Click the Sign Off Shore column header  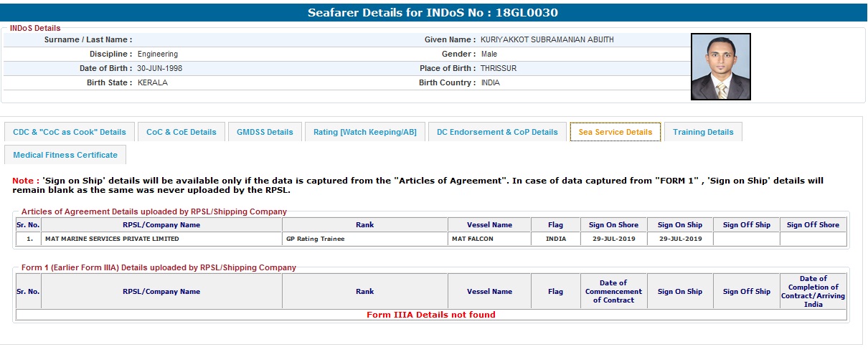coord(812,224)
